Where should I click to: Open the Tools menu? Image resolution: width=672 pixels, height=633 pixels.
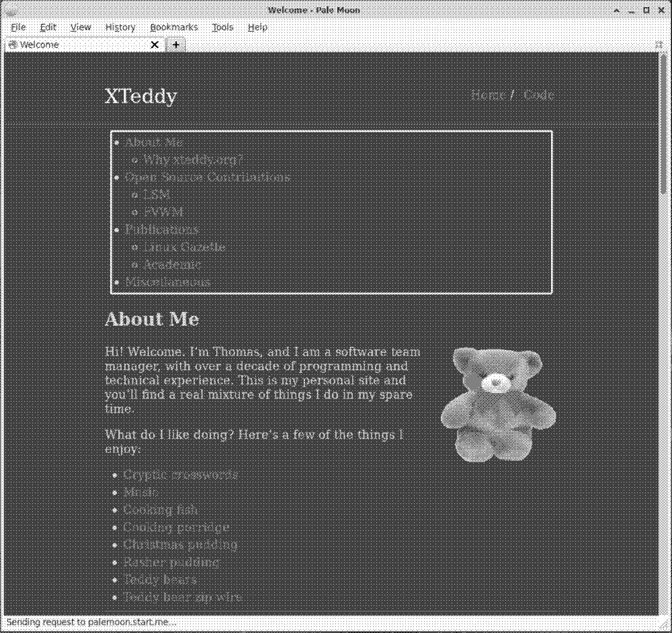tap(222, 27)
